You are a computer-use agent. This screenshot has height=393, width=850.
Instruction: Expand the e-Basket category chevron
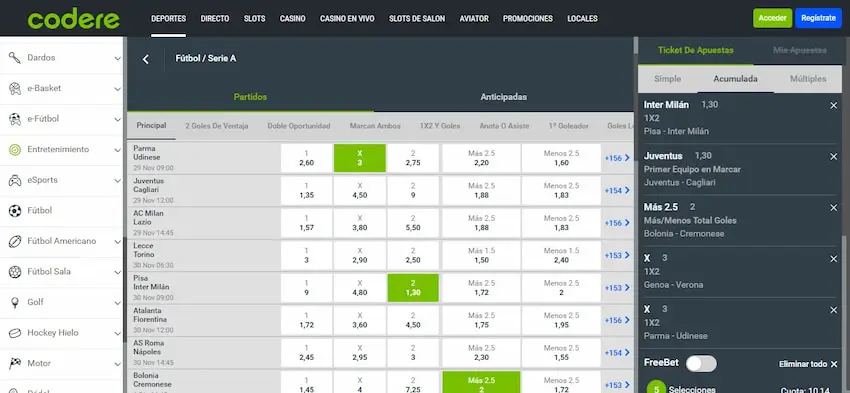[118, 88]
